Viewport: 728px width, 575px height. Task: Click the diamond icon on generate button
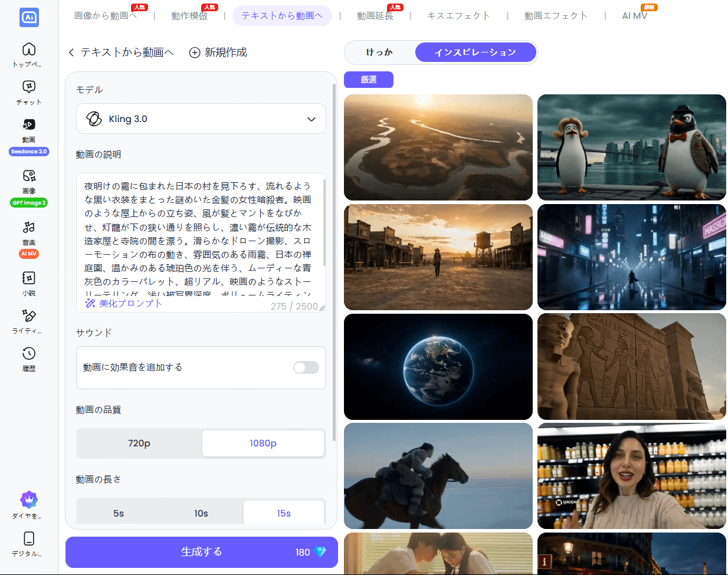coord(320,552)
